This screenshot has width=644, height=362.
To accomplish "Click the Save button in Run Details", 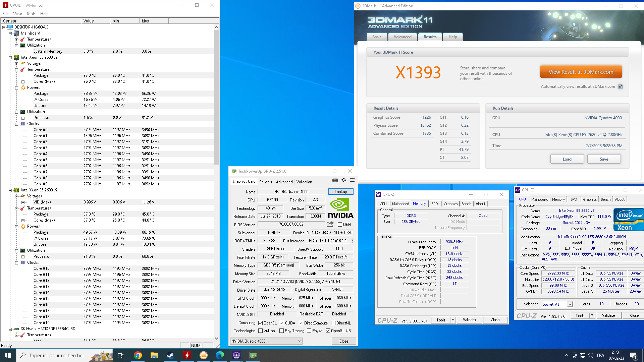I will [604, 159].
